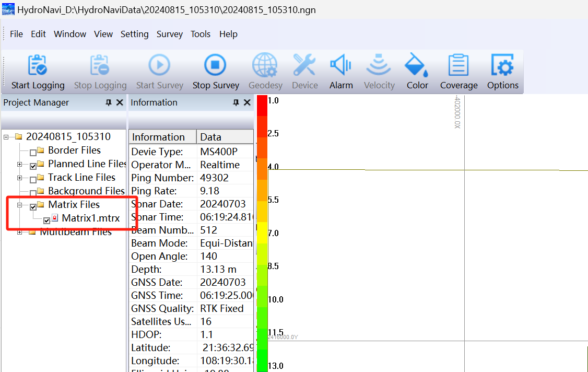Toggle the Border Files checkbox
The image size is (588, 372).
pos(33,153)
